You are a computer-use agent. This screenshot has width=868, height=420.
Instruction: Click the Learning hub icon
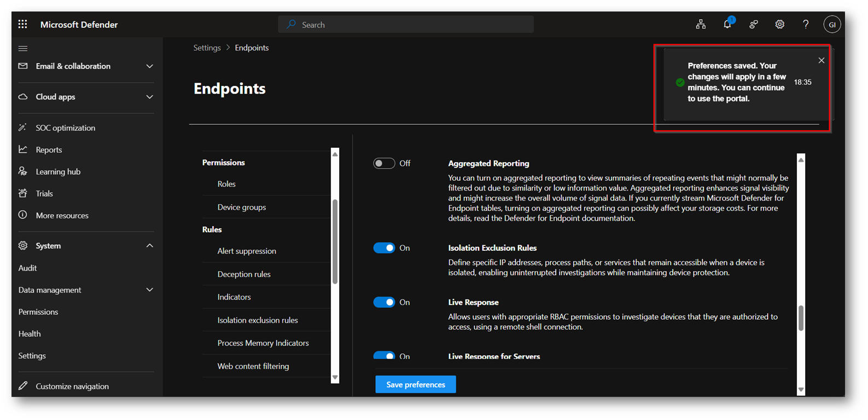pyautogui.click(x=23, y=171)
